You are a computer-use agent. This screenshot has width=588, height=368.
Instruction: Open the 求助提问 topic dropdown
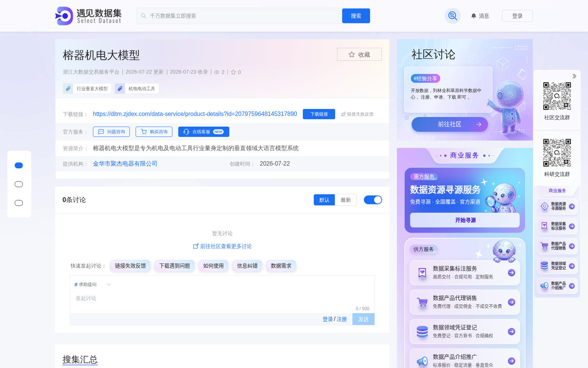click(x=93, y=284)
